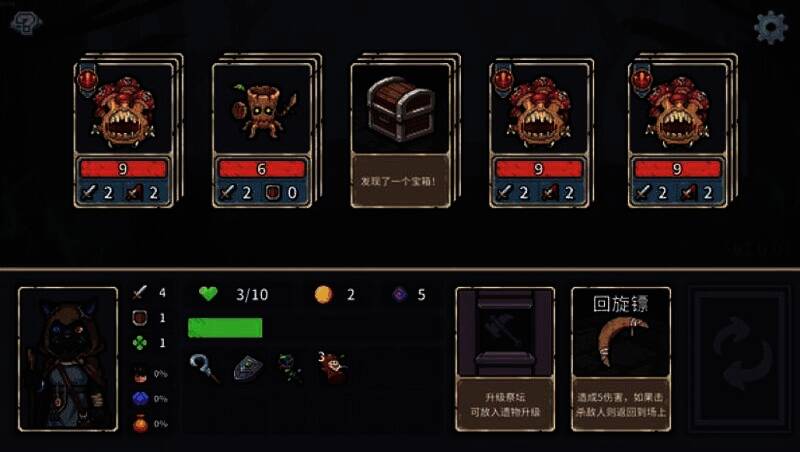Use the boomerang card 回旋镖

pyautogui.click(x=621, y=359)
